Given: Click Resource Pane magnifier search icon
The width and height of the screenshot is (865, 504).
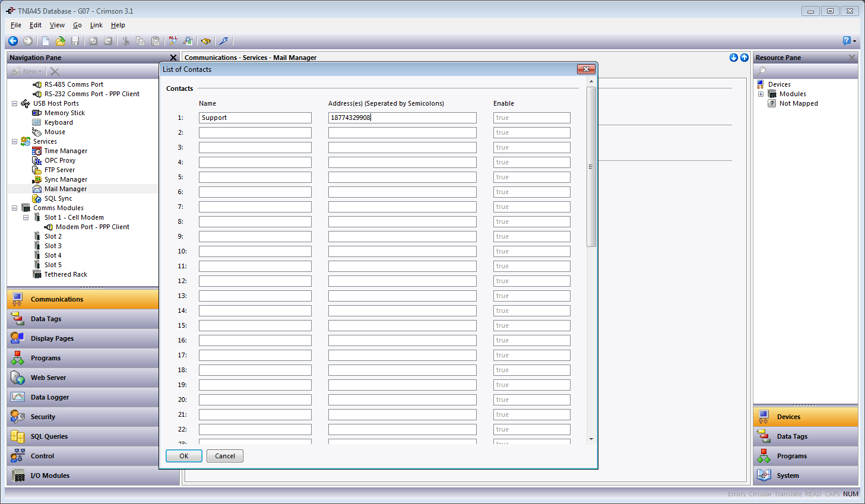Looking at the screenshot, I should point(761,71).
